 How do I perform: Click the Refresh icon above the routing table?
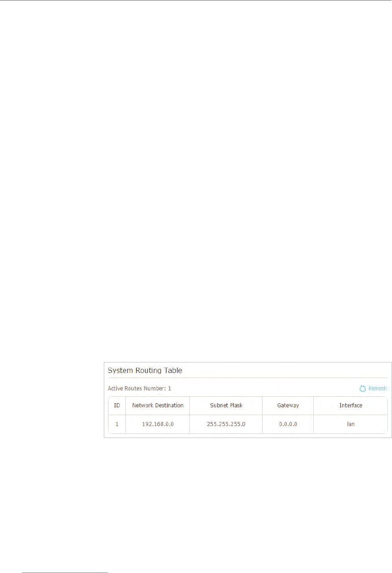pos(363,389)
